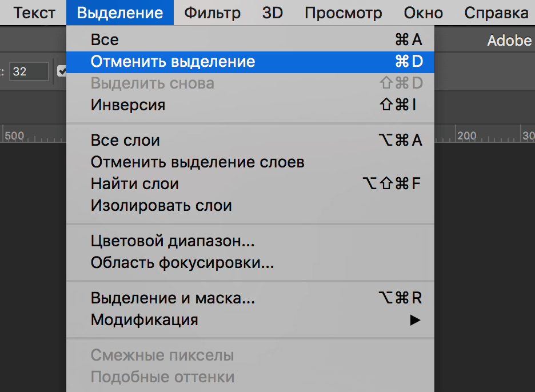Open the Текст menu
The height and width of the screenshot is (392, 535).
(x=34, y=13)
